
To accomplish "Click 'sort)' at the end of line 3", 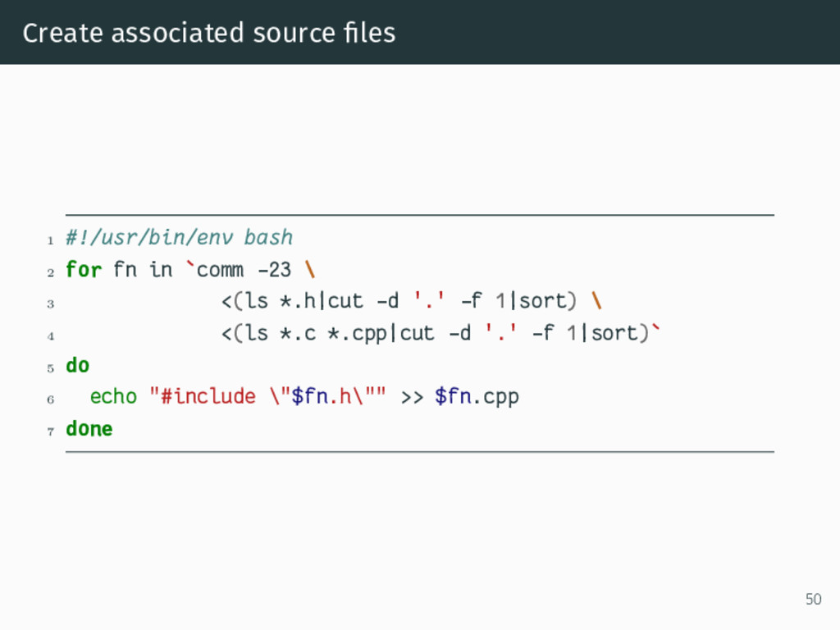I will pos(547,300).
